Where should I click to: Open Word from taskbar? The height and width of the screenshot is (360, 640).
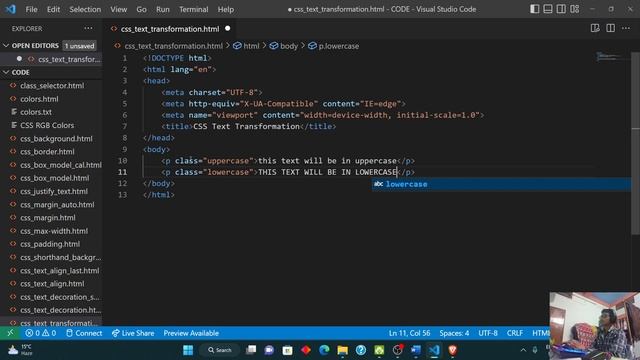pos(416,350)
